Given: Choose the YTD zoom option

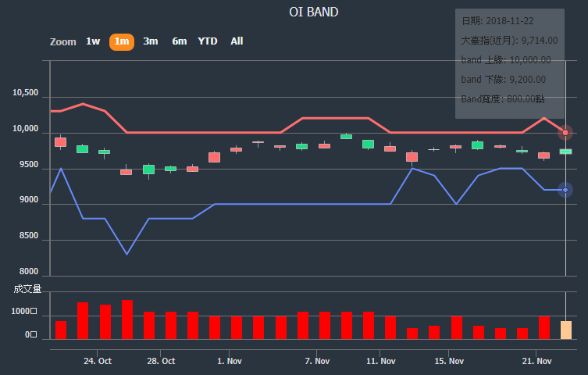Looking at the screenshot, I should [208, 41].
